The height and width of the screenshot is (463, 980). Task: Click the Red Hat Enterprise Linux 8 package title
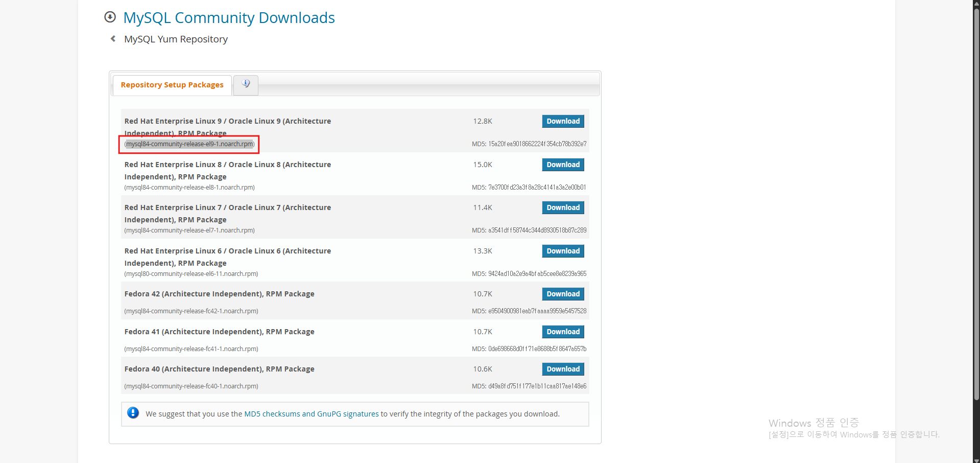click(x=227, y=171)
